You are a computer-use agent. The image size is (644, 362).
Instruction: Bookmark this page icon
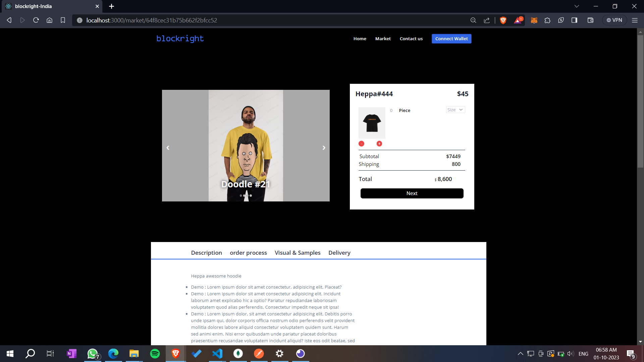point(63,20)
